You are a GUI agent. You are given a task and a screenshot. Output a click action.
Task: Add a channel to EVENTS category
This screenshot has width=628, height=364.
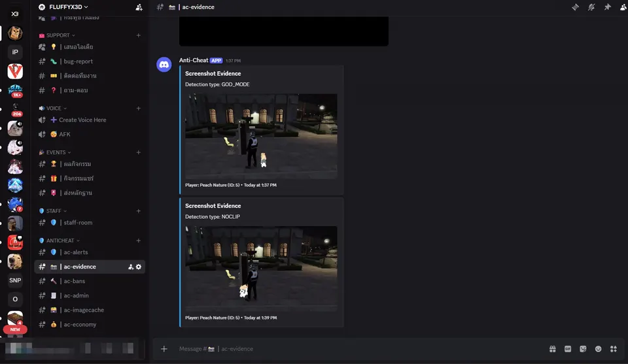point(139,152)
